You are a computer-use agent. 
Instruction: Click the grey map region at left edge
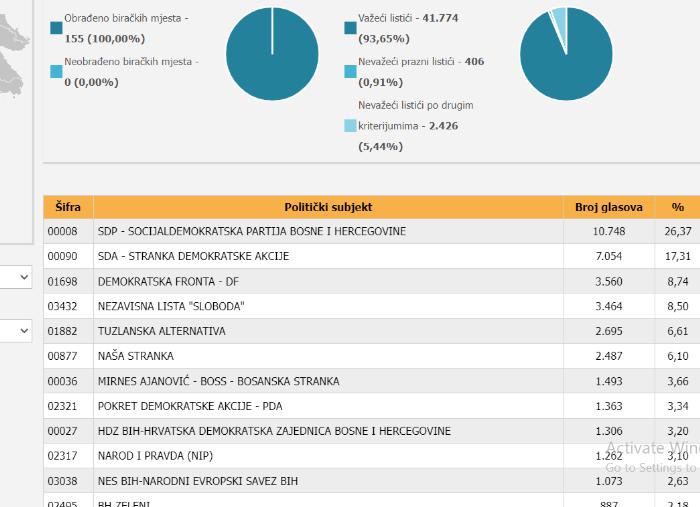(12, 54)
